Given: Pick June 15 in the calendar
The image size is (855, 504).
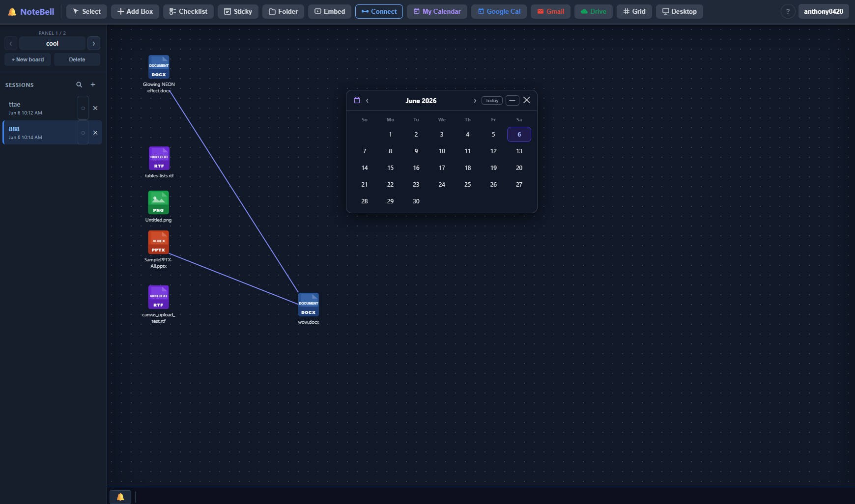Looking at the screenshot, I should tap(390, 168).
